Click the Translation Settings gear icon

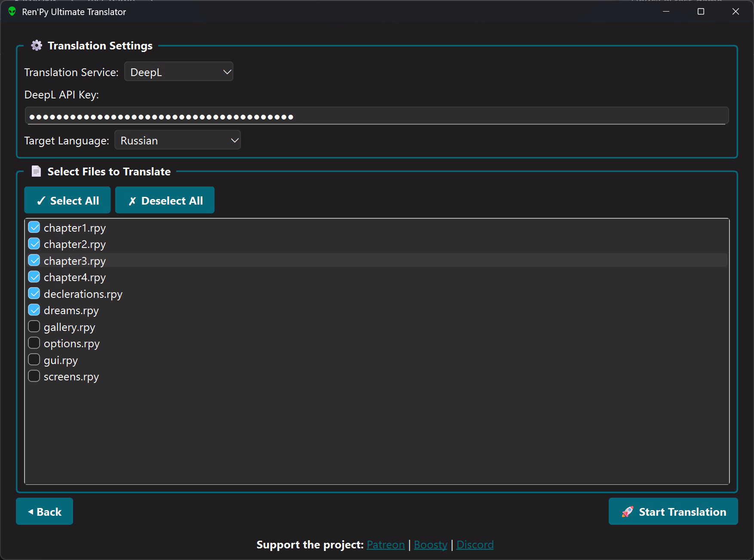37,46
